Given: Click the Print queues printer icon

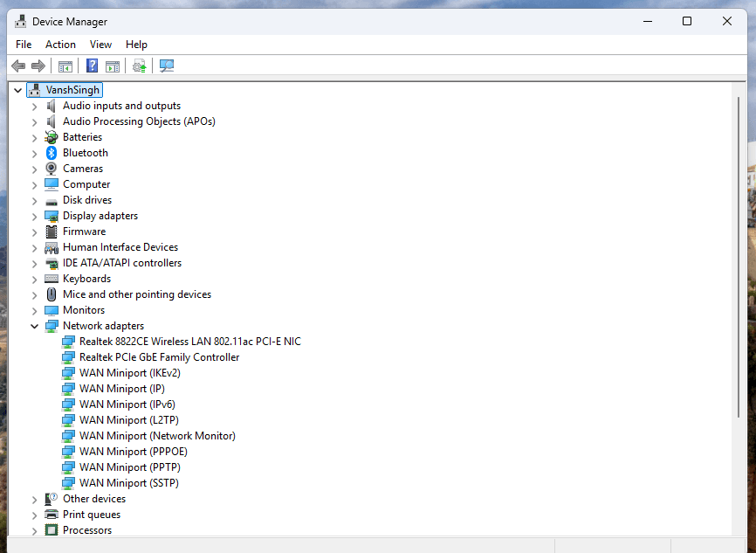Looking at the screenshot, I should [x=52, y=515].
